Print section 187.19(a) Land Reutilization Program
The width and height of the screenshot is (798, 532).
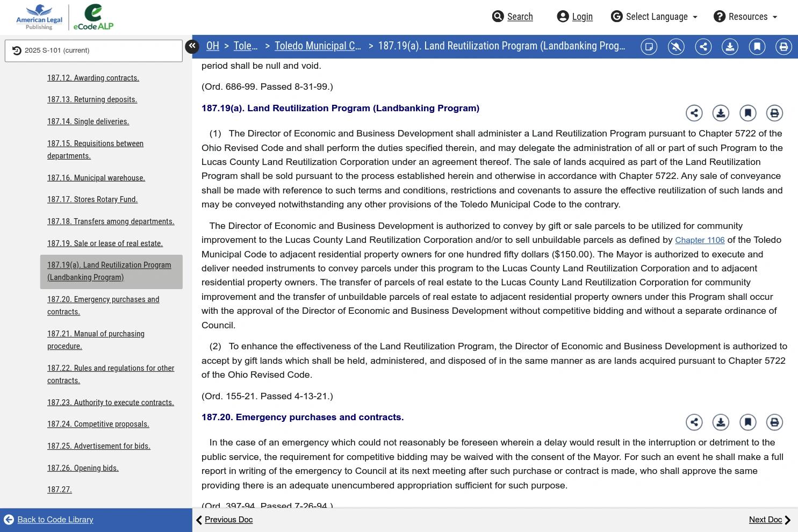point(774,113)
